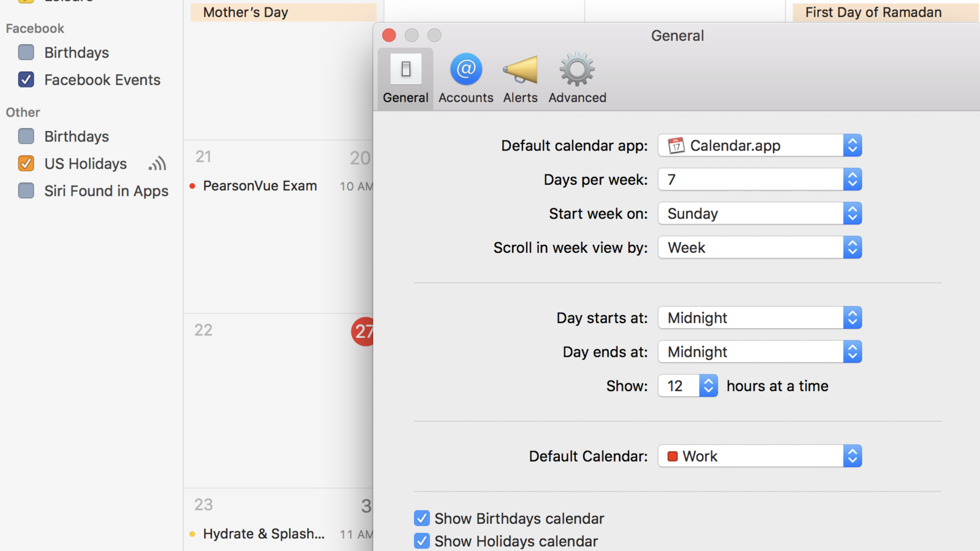The image size is (980, 551).
Task: Click the US Holidays subscription signal icon
Action: (x=157, y=163)
